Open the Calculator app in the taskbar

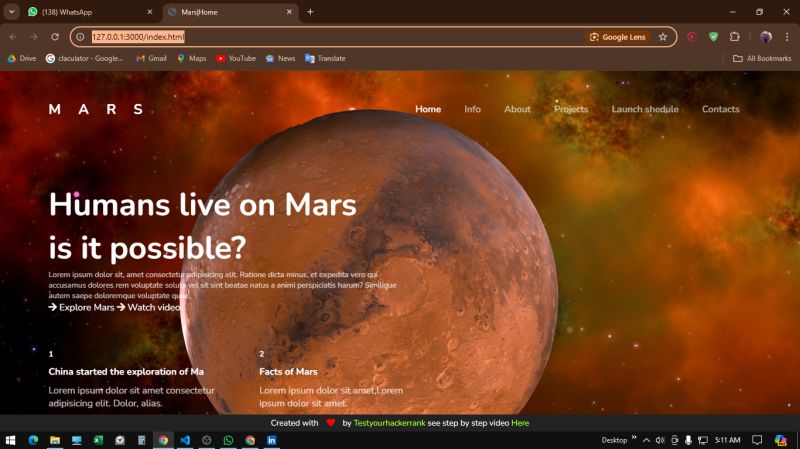[x=142, y=440]
